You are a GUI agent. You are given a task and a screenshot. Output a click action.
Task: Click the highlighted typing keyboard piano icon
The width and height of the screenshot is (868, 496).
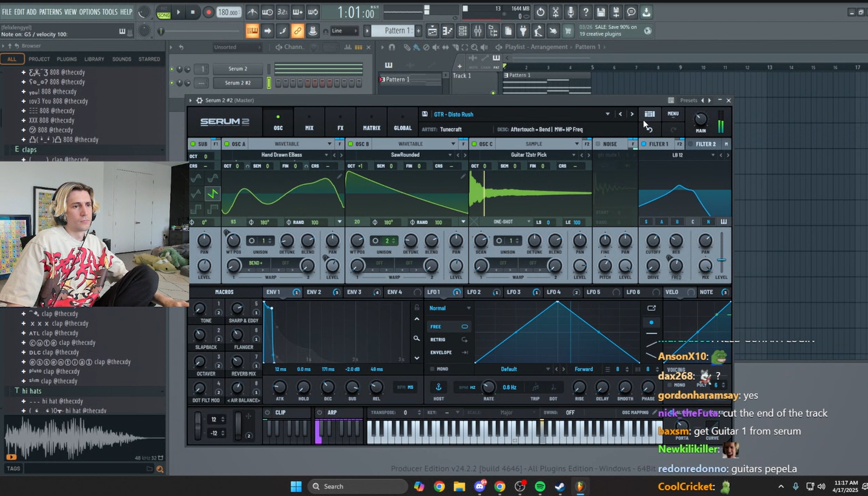[x=252, y=30]
